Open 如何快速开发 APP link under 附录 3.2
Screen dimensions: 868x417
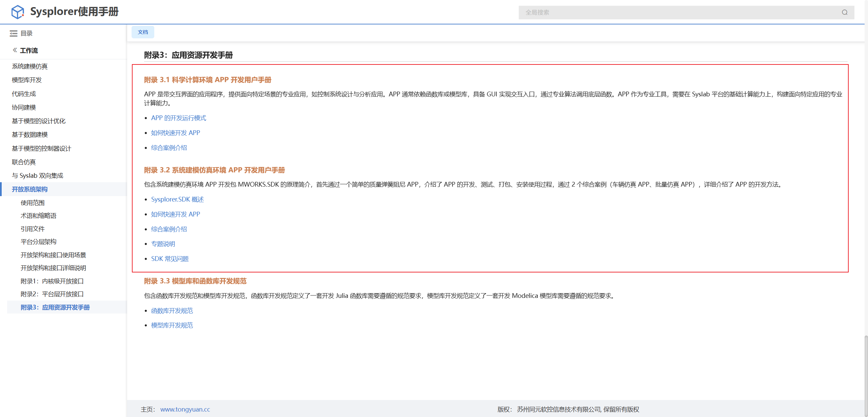(176, 214)
